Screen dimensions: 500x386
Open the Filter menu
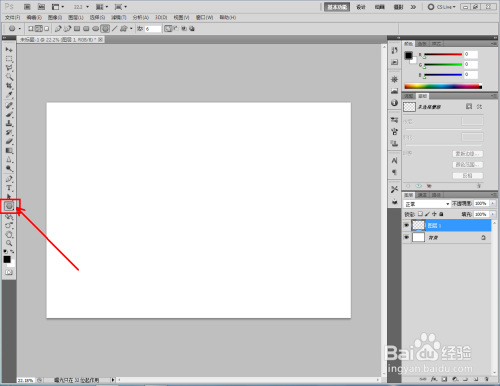coord(119,17)
